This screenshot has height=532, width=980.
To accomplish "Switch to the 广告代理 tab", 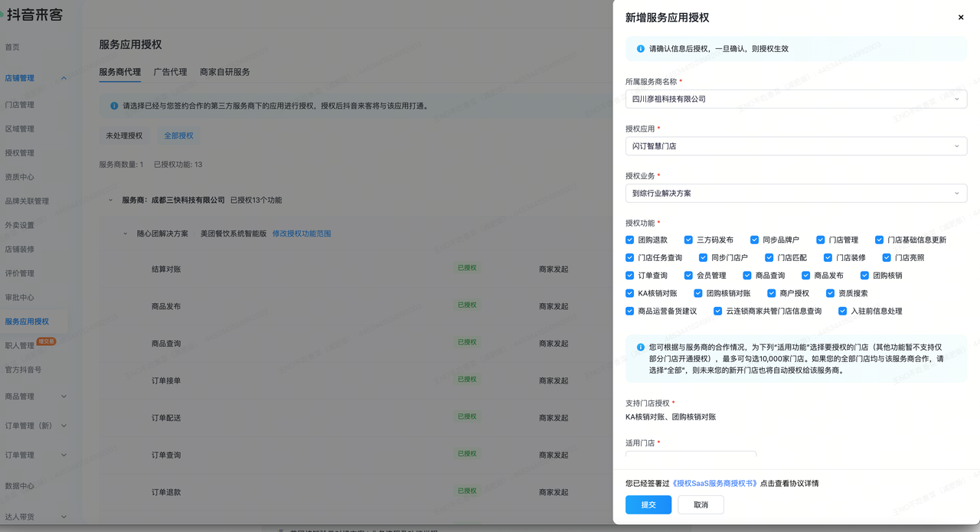I will coord(170,72).
